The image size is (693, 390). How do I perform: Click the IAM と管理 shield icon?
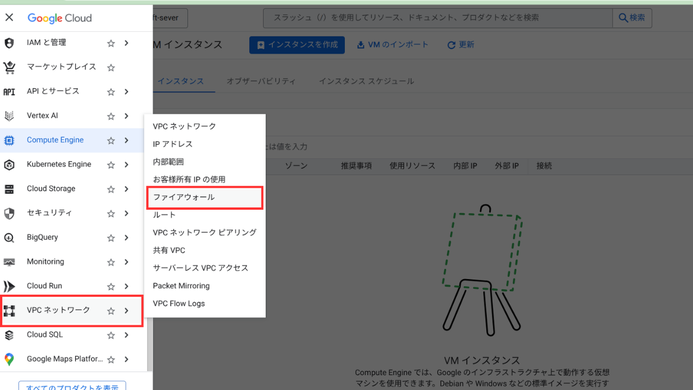pos(9,43)
